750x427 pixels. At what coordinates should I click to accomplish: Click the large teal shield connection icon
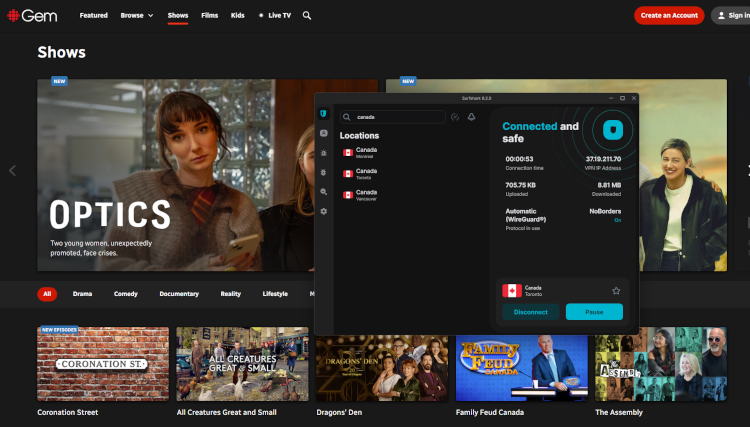pyautogui.click(x=613, y=130)
